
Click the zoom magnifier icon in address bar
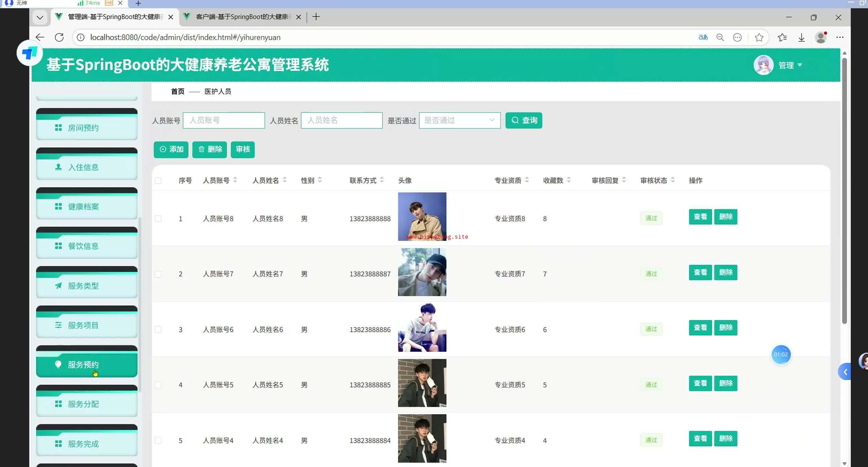(720, 37)
